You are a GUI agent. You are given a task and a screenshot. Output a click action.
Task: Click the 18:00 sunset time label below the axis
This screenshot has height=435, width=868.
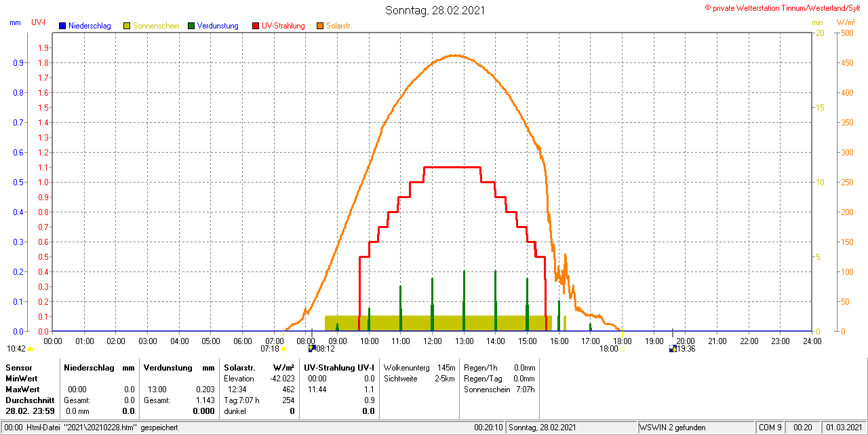pyautogui.click(x=609, y=349)
